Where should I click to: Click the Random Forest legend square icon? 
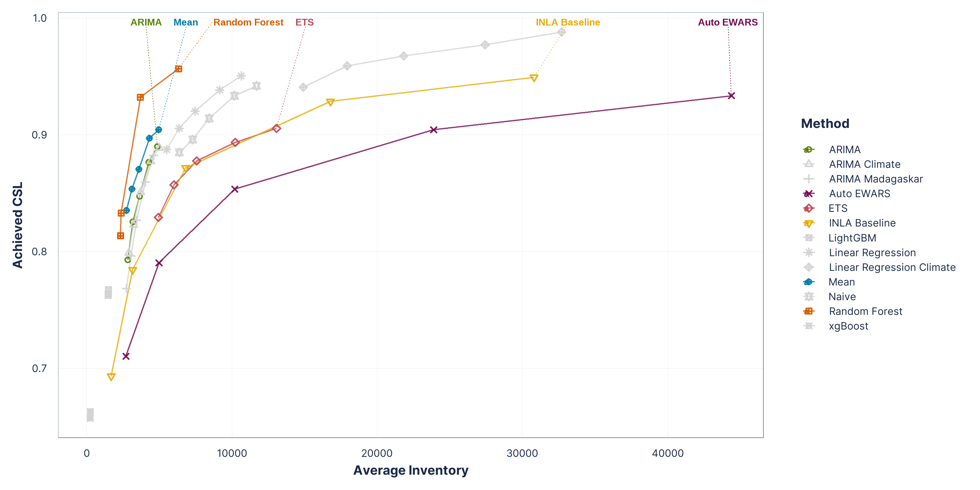808,311
